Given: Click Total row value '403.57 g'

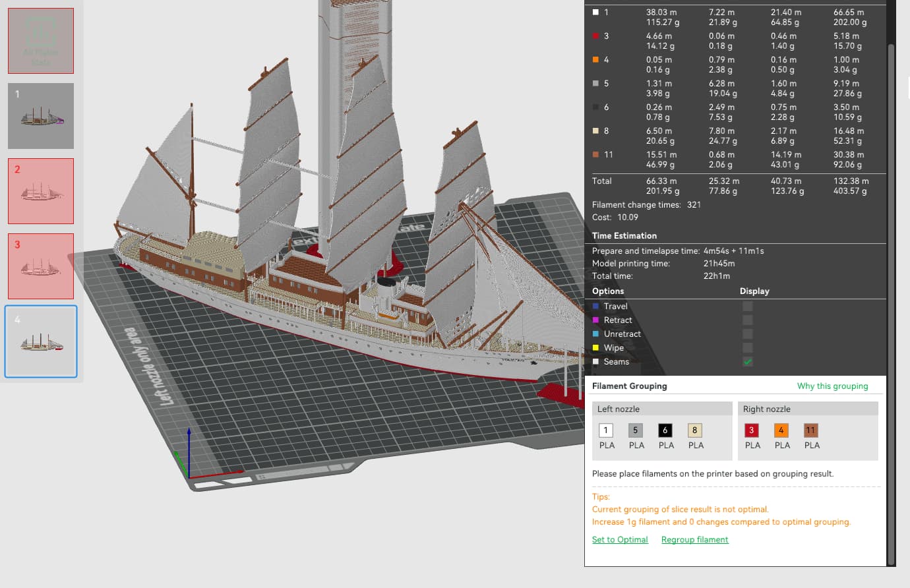Looking at the screenshot, I should pyautogui.click(x=850, y=191).
